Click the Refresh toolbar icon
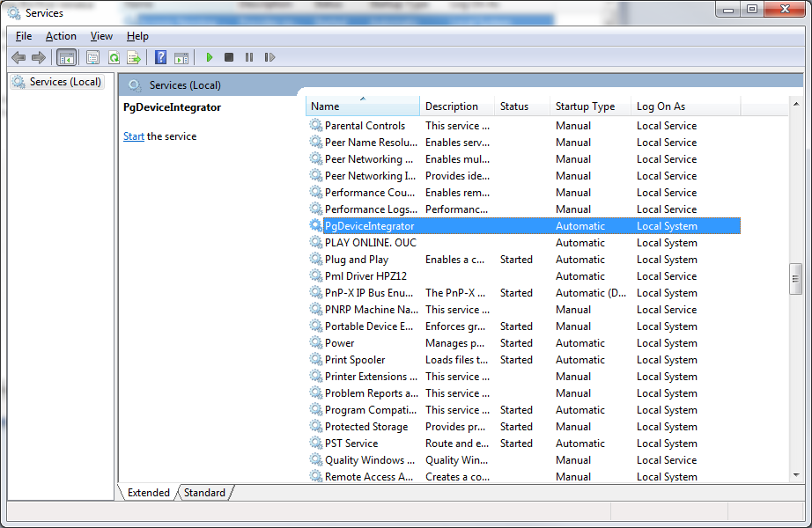 coord(114,57)
